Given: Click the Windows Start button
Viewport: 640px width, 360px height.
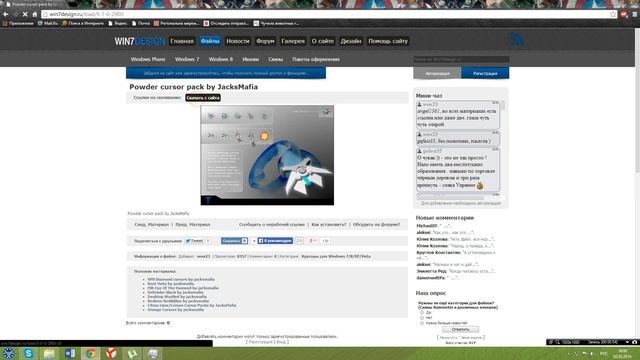Looking at the screenshot, I should click(9, 353).
